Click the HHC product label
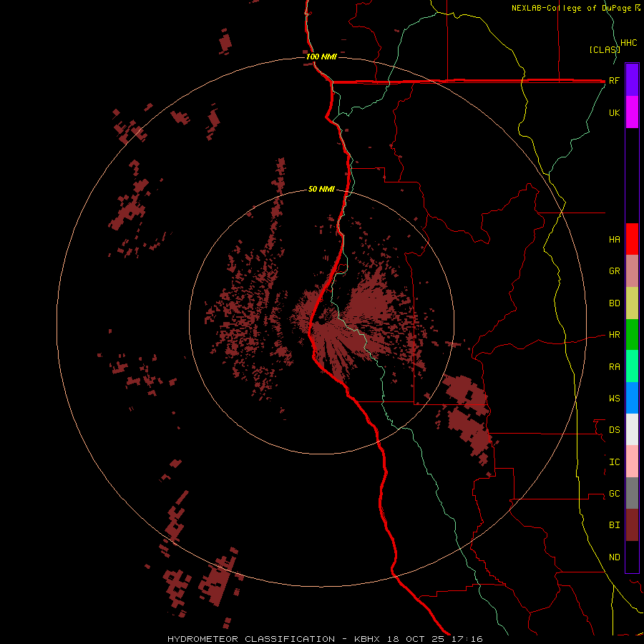Viewport: 644px width, 644px height. [x=628, y=43]
